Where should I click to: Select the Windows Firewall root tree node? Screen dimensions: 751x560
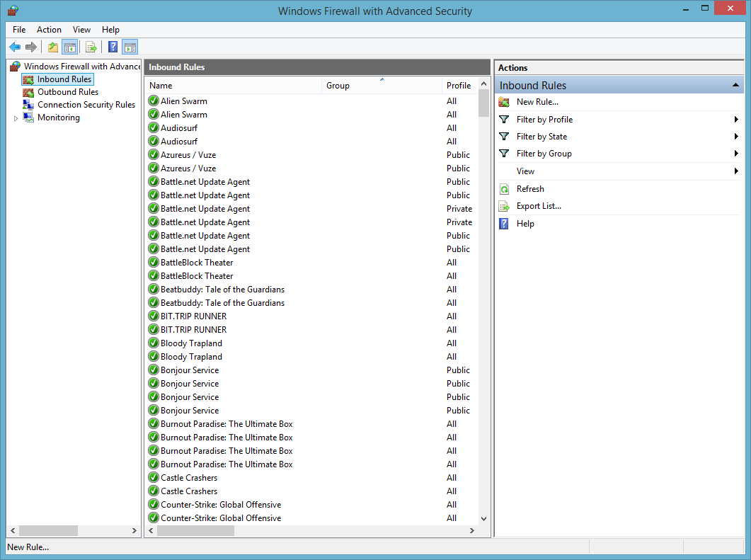click(82, 66)
